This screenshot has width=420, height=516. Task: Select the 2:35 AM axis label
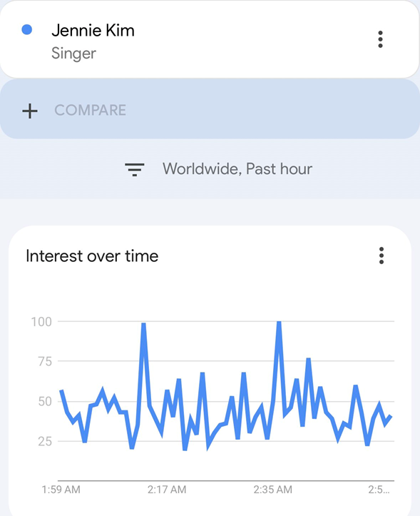tap(272, 490)
